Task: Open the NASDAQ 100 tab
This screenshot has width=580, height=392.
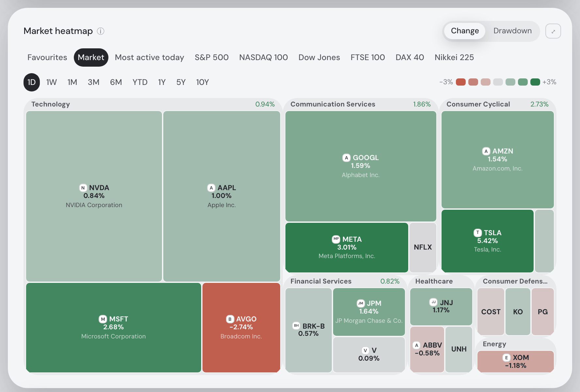Action: (x=264, y=57)
